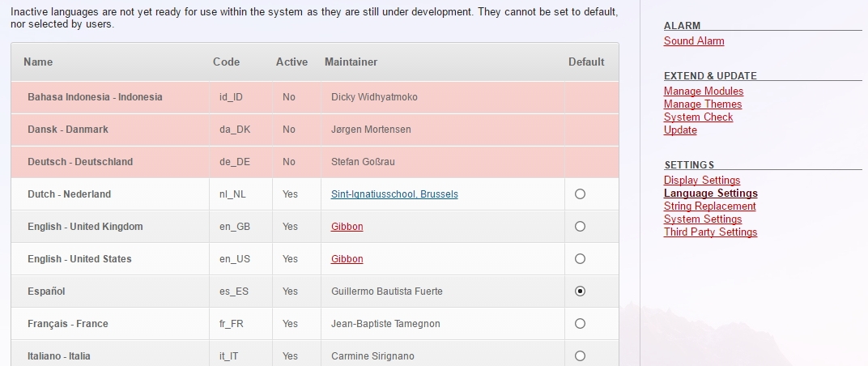Viewport: 868px width, 366px height.
Task: Open Third Party Settings
Action: tap(710, 232)
